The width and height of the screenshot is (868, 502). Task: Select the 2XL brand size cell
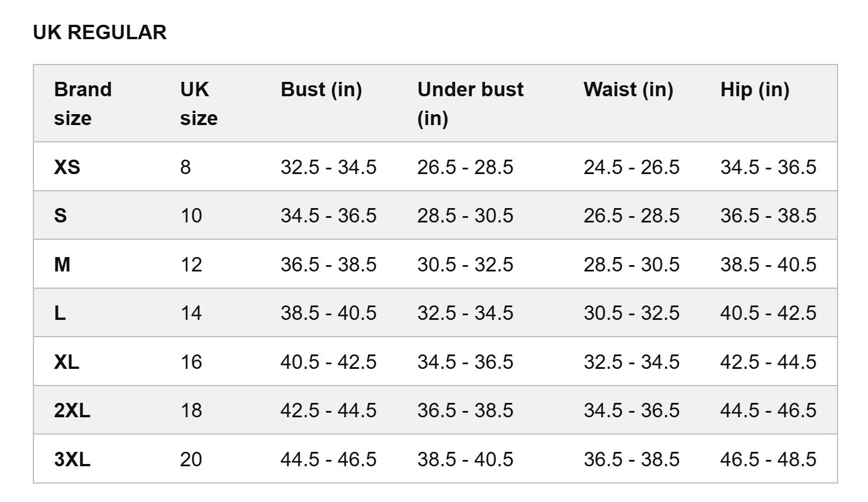click(72, 410)
